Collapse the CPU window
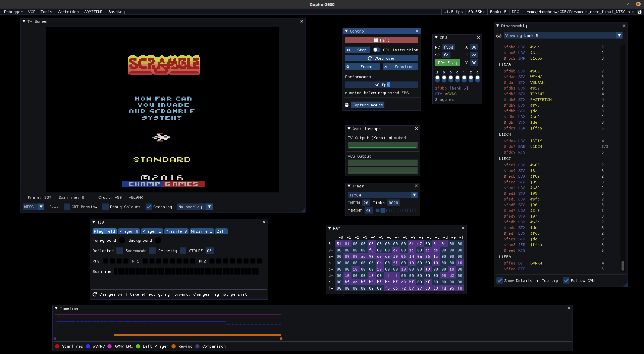The width and height of the screenshot is (644, 354). pos(436,38)
